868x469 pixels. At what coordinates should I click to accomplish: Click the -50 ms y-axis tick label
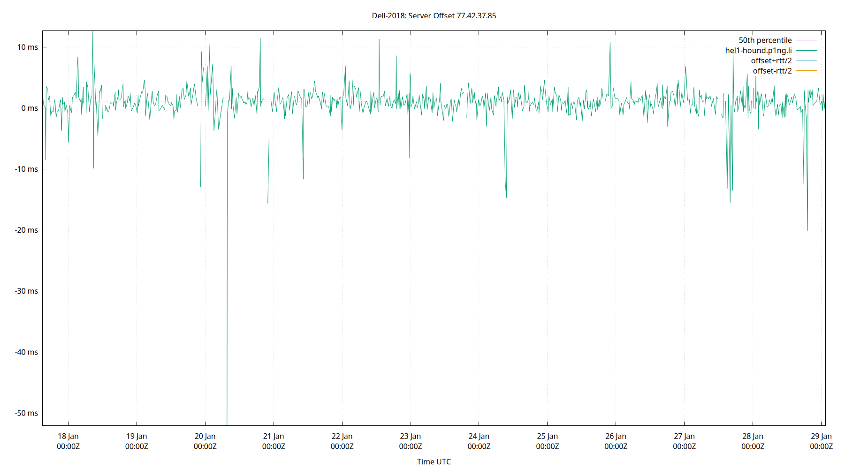pos(26,413)
